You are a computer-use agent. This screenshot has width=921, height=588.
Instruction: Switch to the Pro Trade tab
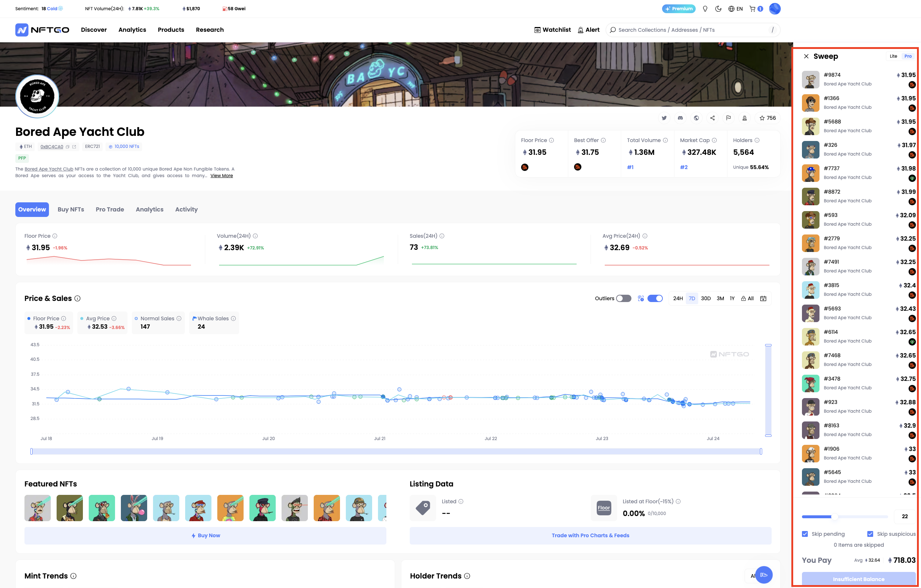pos(110,209)
